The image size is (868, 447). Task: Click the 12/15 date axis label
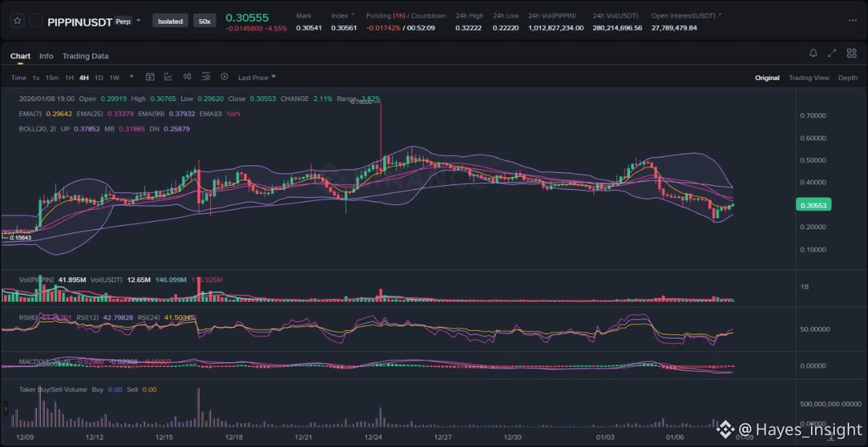pyautogui.click(x=164, y=438)
